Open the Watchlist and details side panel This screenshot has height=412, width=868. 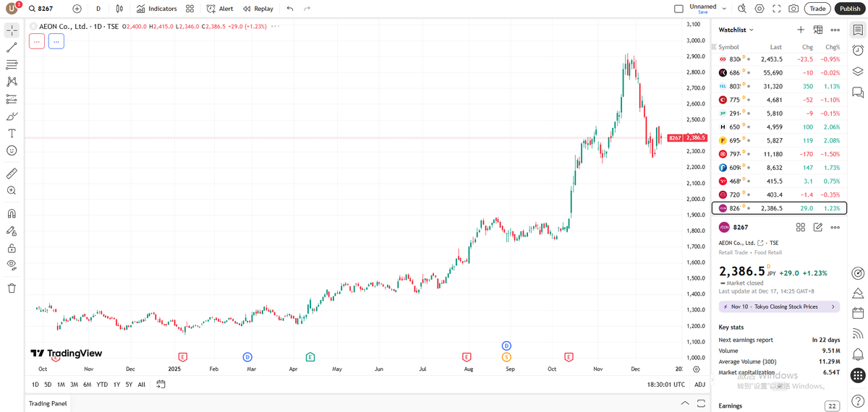(858, 30)
